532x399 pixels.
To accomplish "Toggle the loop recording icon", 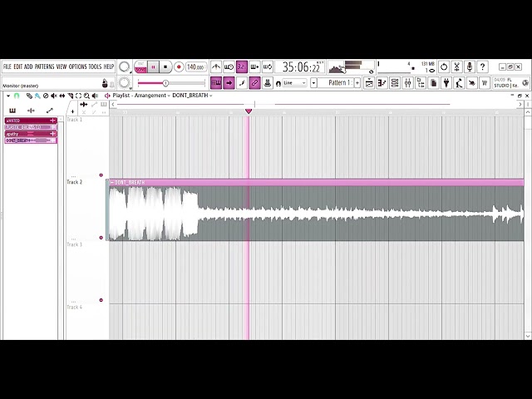I will tap(268, 66).
